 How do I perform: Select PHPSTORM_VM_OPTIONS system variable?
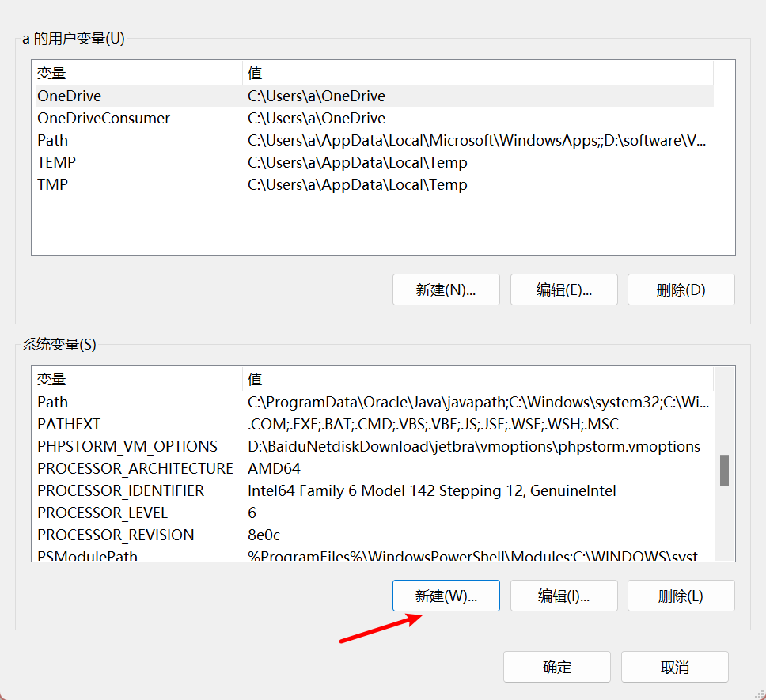pyautogui.click(x=375, y=446)
